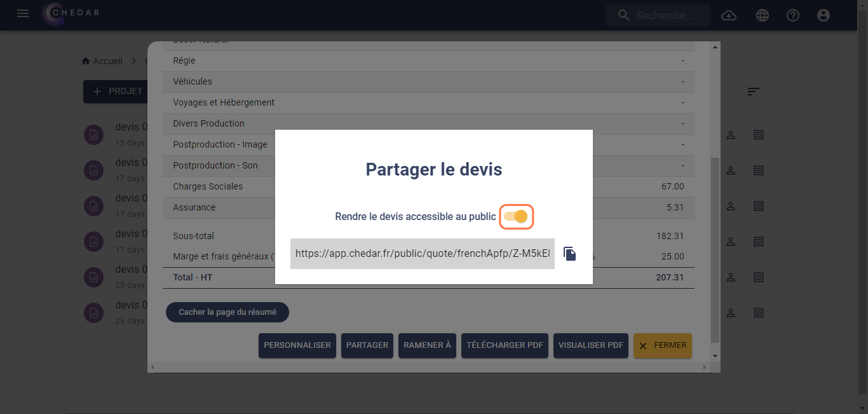Click the cloud download icon in header
Screen dimensions: 868x414
point(729,15)
